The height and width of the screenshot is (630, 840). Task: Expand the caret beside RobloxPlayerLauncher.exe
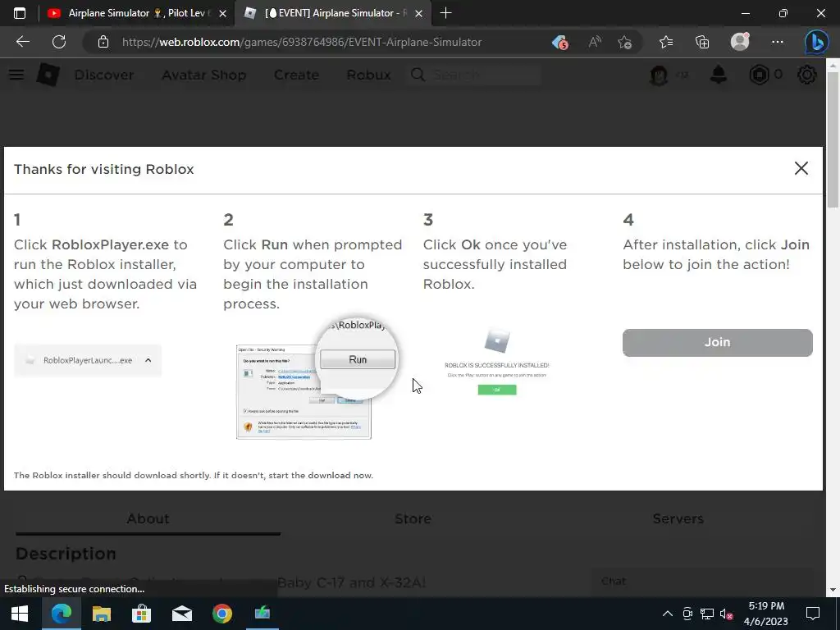pos(148,361)
